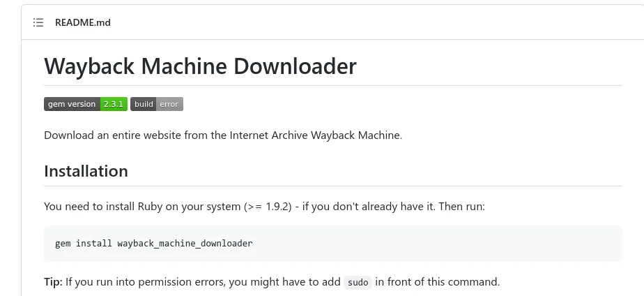This screenshot has width=644, height=296.
Task: Click the gray error label on build badge
Action: pyautogui.click(x=169, y=104)
